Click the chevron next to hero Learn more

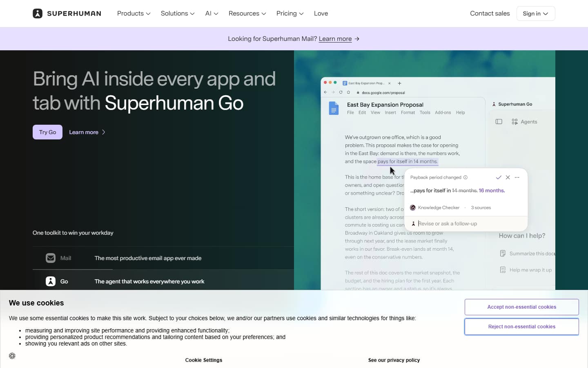[x=104, y=132]
